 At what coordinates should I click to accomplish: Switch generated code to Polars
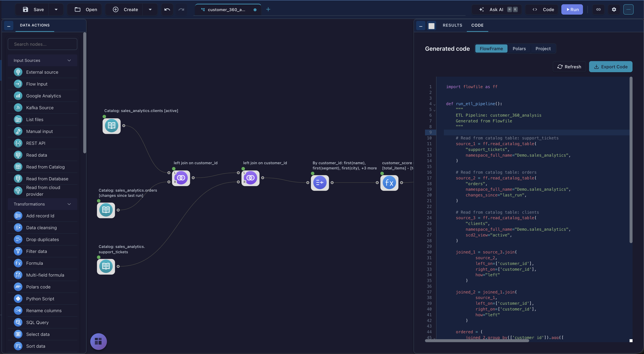coord(519,49)
